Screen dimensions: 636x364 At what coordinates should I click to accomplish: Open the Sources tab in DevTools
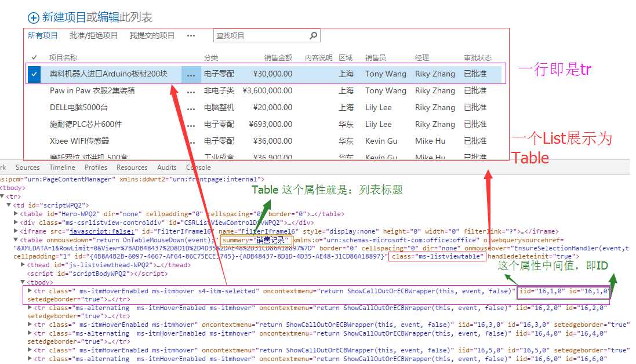coord(28,168)
